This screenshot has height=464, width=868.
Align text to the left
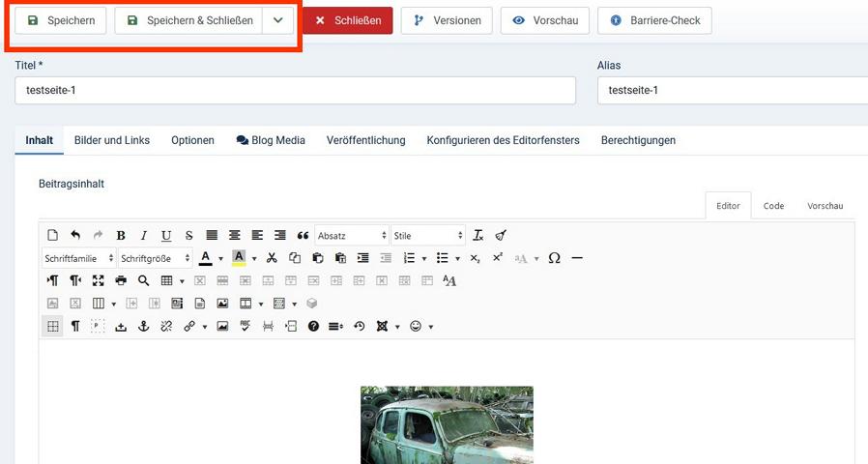(x=257, y=235)
